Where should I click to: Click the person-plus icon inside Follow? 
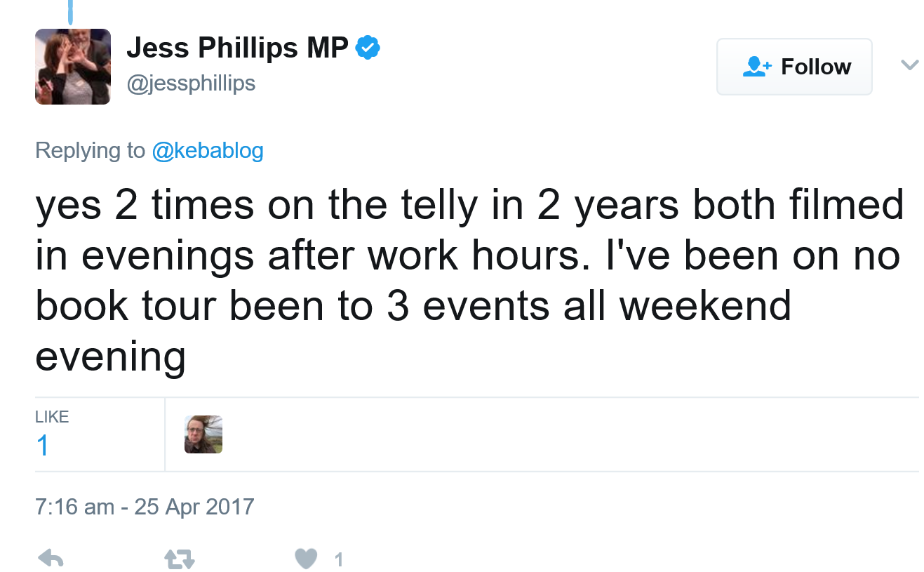click(756, 67)
